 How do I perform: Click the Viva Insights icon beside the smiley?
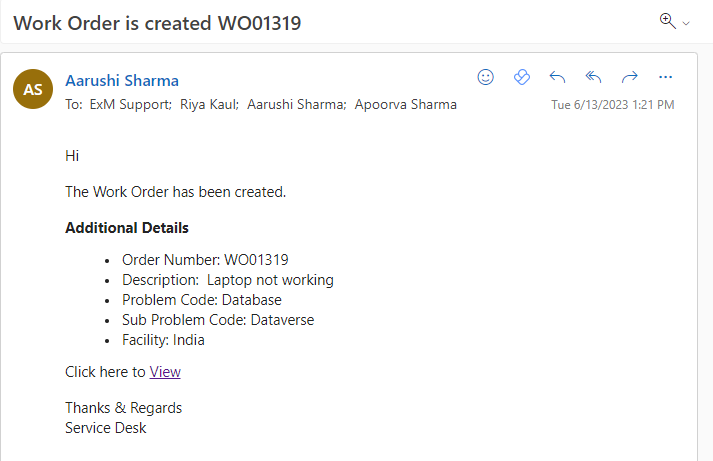(521, 77)
